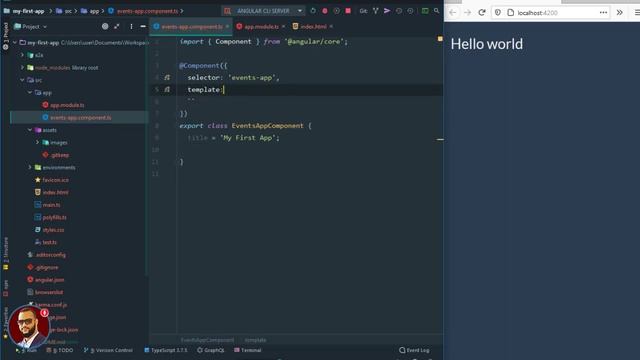The image size is (640, 360).
Task: Close the events-app.component.ts tab
Action: tap(227, 27)
